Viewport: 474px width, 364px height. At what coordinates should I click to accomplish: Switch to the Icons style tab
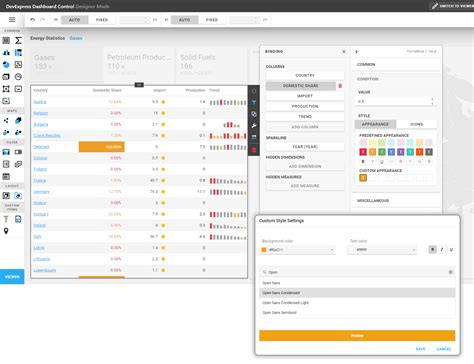(416, 124)
